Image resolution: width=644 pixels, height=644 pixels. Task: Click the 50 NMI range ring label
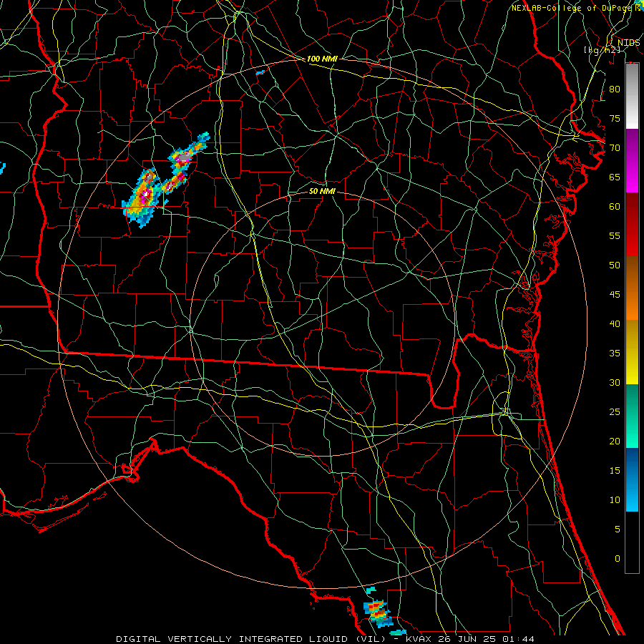[x=322, y=191]
